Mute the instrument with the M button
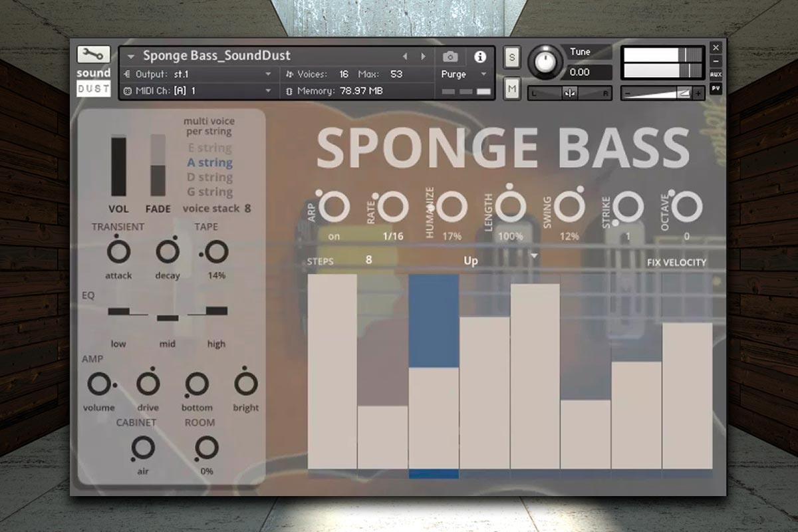The width and height of the screenshot is (798, 532). (x=512, y=88)
